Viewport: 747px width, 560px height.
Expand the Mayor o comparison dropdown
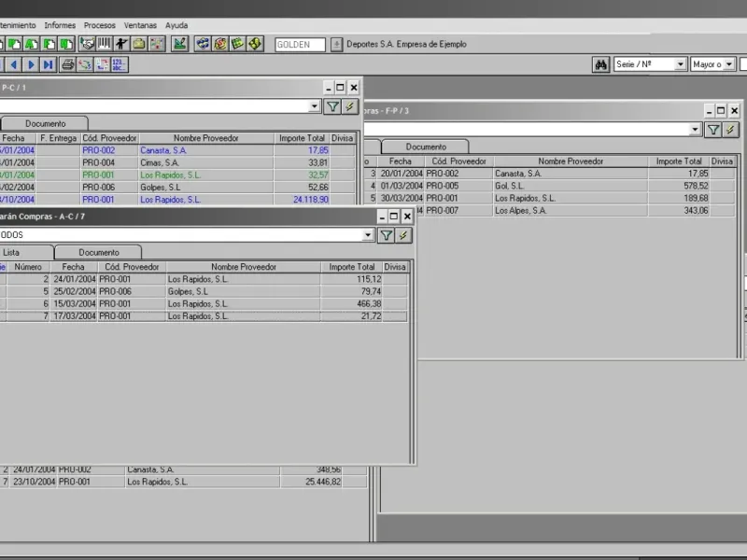(x=730, y=64)
